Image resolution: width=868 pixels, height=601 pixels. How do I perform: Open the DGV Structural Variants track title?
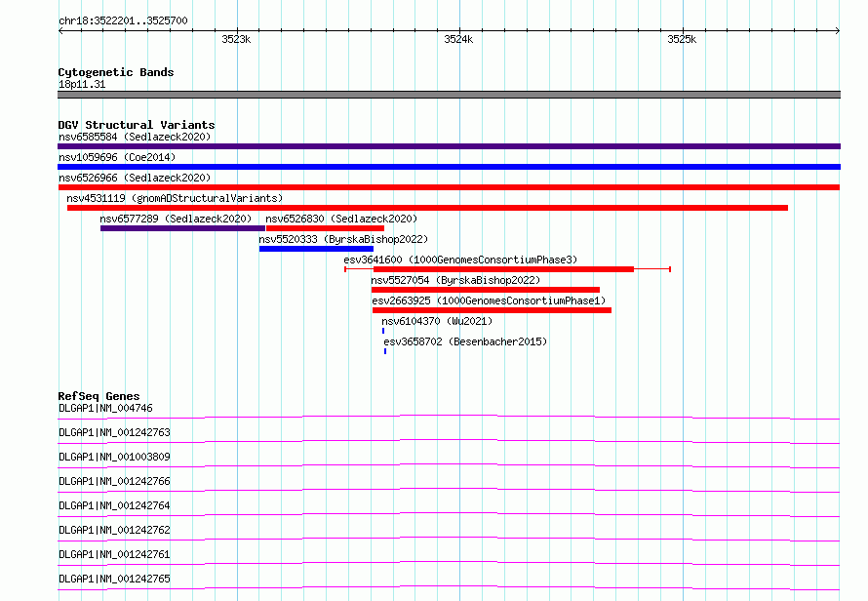pyautogui.click(x=137, y=125)
